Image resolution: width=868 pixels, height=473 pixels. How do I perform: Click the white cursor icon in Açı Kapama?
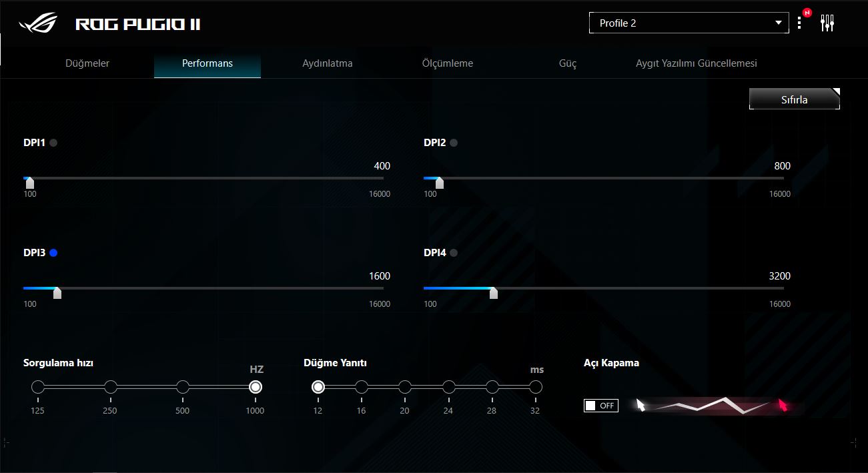(640, 405)
